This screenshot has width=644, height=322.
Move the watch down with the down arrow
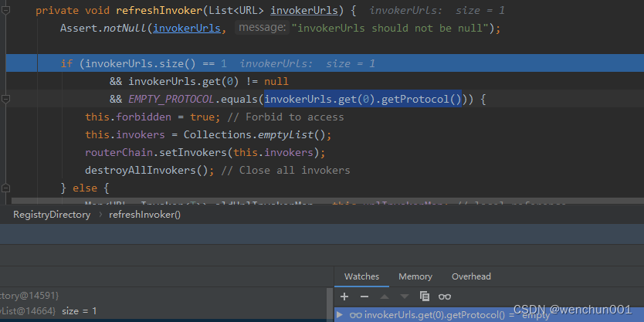(x=405, y=297)
